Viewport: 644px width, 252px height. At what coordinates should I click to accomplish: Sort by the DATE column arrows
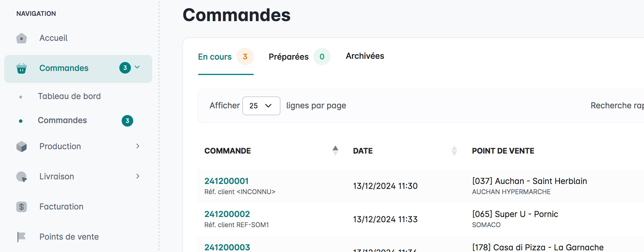[454, 151]
